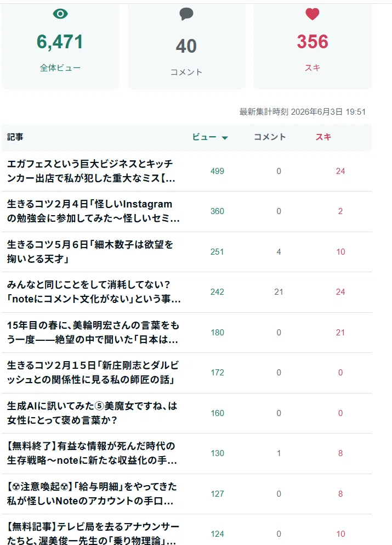Image resolution: width=392 pixels, height=545 pixels.
Task: Open the 全体ビュー summary card label
Action: [x=60, y=68]
